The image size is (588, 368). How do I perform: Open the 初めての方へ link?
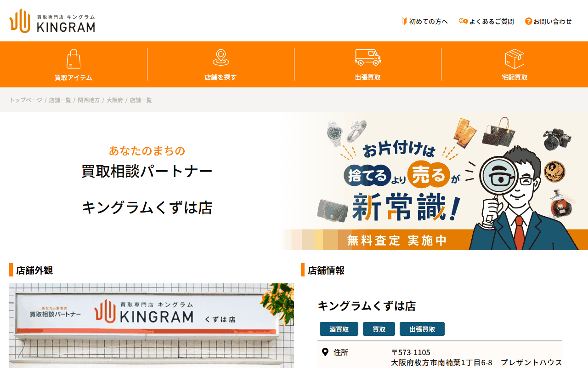429,21
